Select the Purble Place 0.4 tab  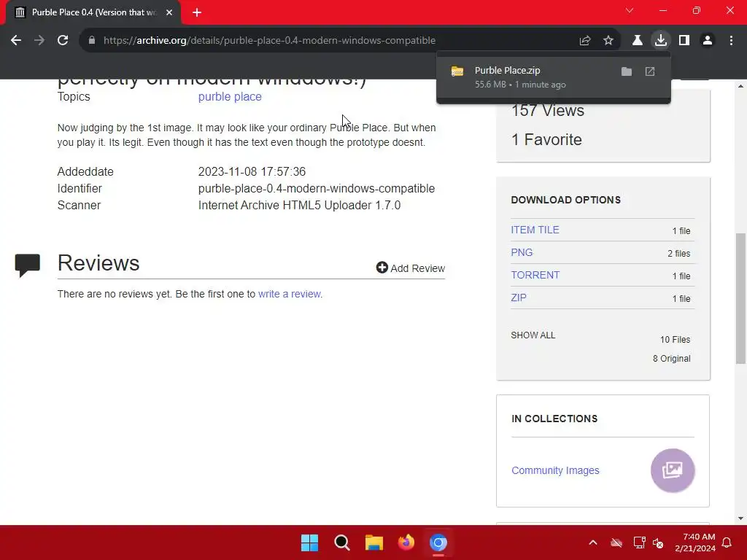[93, 12]
